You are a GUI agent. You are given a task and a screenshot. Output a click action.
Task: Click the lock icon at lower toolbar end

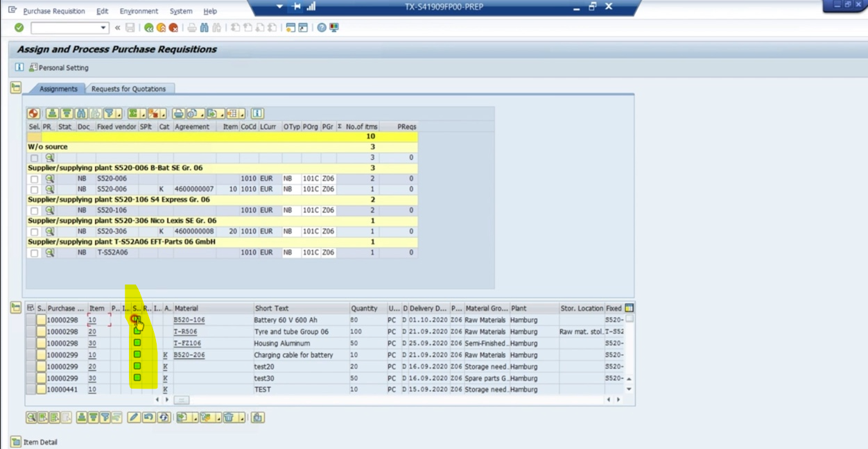pyautogui.click(x=257, y=417)
